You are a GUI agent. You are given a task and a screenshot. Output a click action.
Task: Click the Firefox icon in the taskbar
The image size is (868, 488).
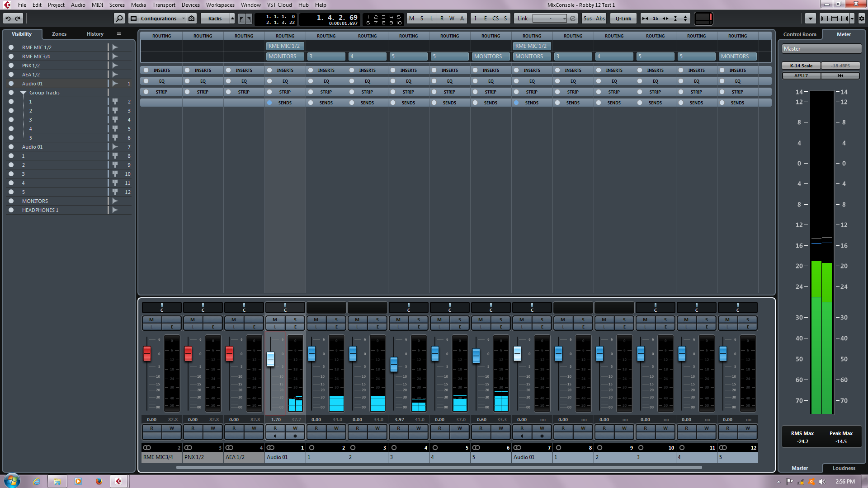point(99,481)
